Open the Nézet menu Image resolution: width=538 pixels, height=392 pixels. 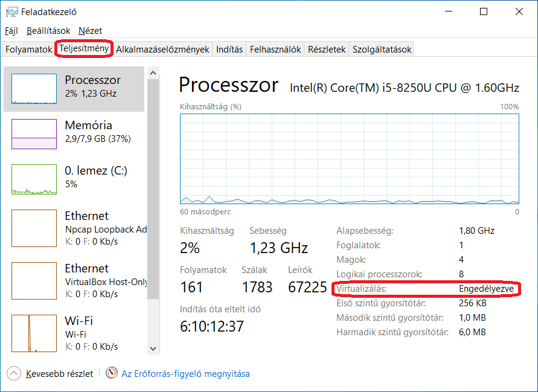click(90, 31)
